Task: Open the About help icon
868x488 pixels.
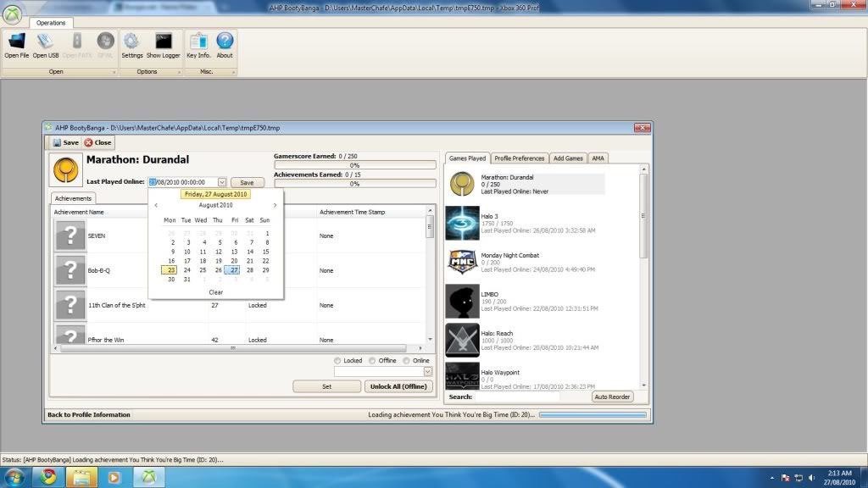Action: [224, 42]
